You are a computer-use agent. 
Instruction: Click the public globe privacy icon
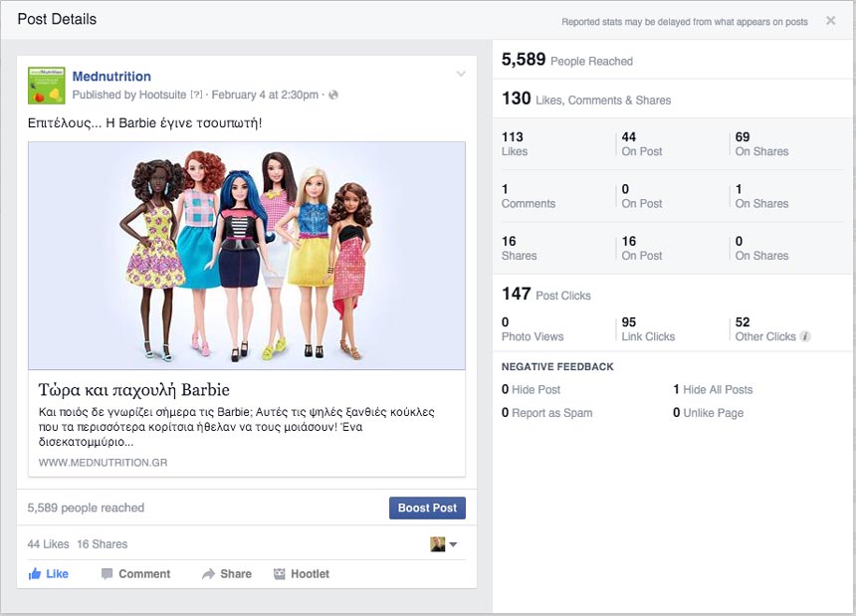[x=333, y=95]
